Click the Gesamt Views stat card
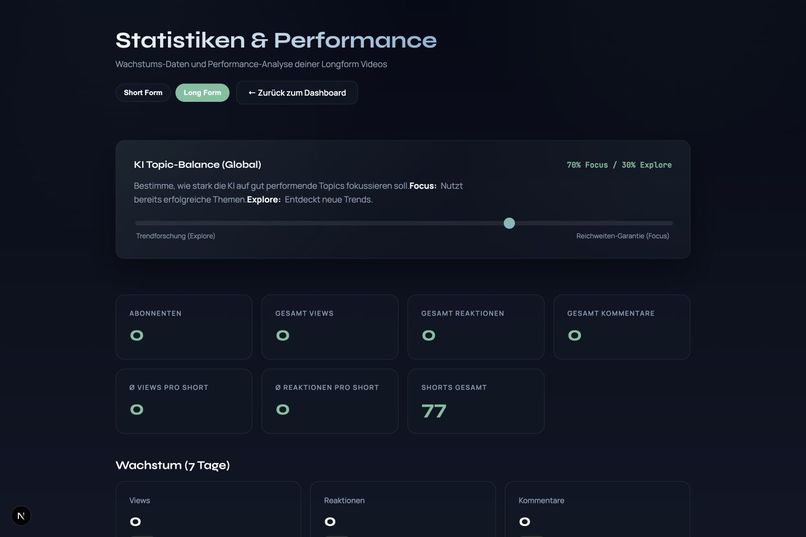The image size is (806, 537). 329,327
